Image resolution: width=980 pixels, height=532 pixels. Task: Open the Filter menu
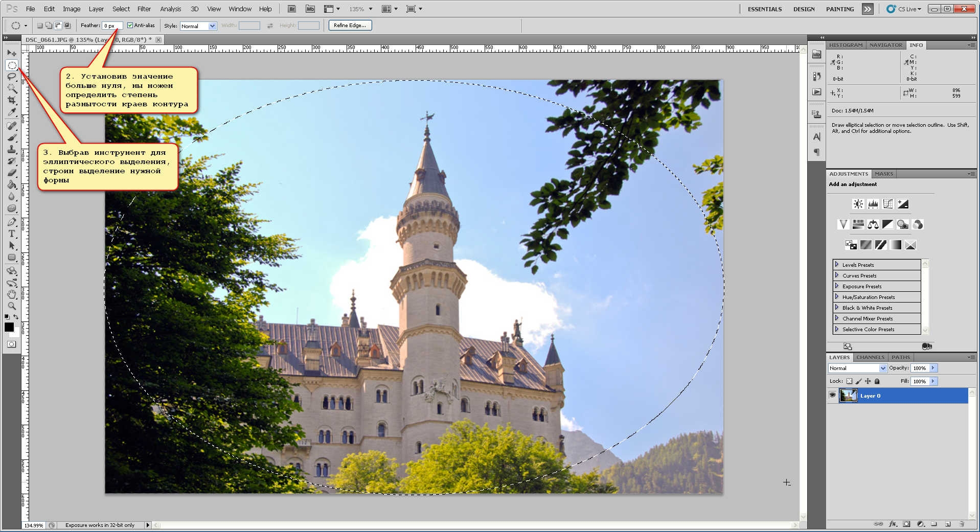(x=144, y=9)
